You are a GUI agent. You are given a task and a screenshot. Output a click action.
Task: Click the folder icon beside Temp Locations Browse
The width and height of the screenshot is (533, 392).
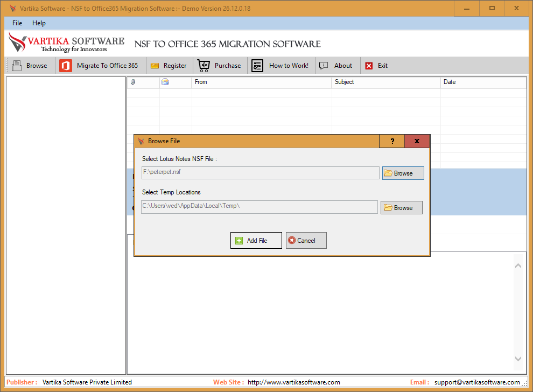point(388,207)
